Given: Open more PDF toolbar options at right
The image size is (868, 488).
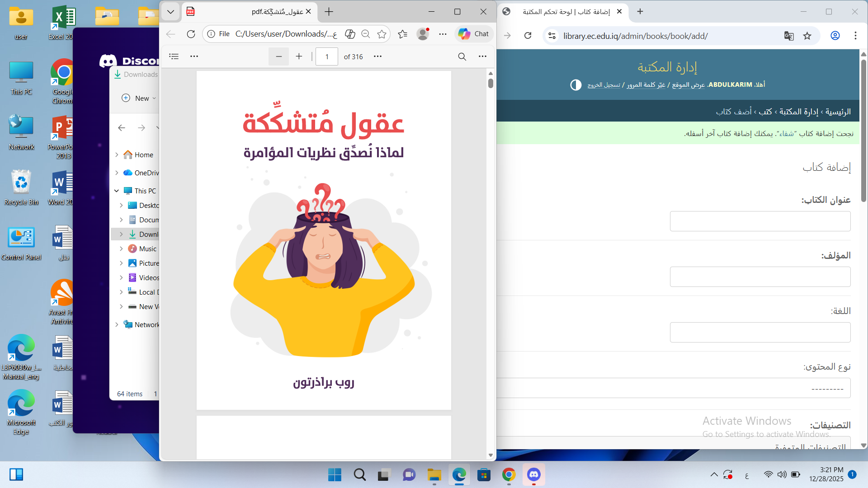Looking at the screenshot, I should (x=482, y=56).
